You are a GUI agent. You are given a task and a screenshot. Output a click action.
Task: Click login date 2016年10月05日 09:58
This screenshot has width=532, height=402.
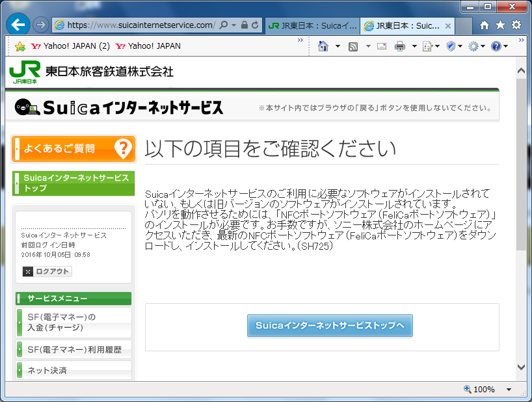56,254
